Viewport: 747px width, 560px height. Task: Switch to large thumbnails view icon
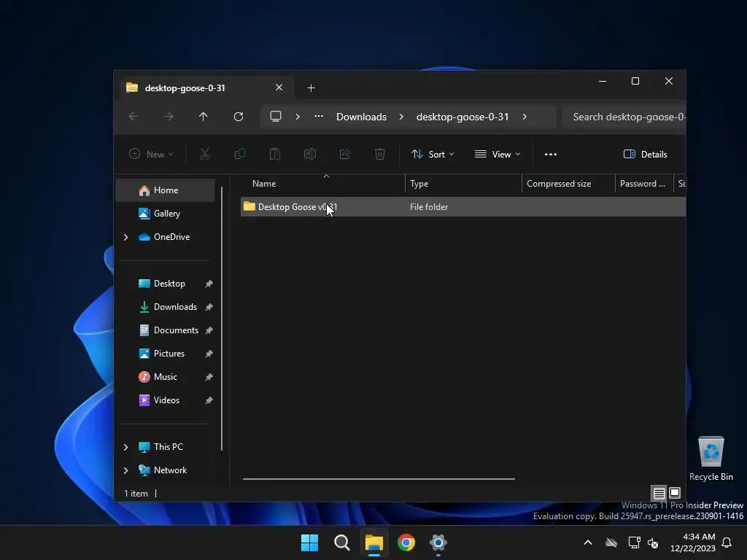[675, 493]
